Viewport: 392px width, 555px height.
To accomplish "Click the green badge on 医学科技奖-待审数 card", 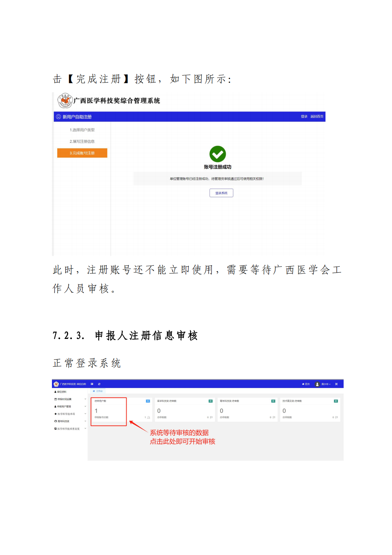I will pyautogui.click(x=211, y=401).
